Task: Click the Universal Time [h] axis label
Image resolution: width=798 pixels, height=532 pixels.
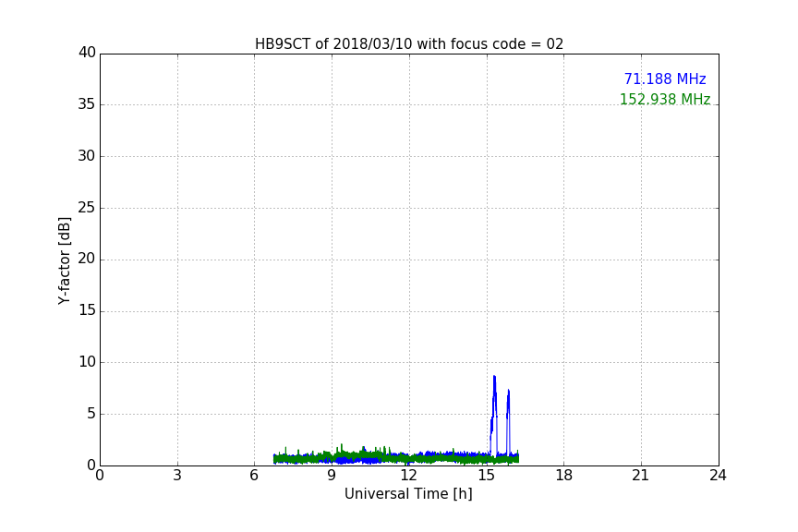Action: pyautogui.click(x=408, y=494)
